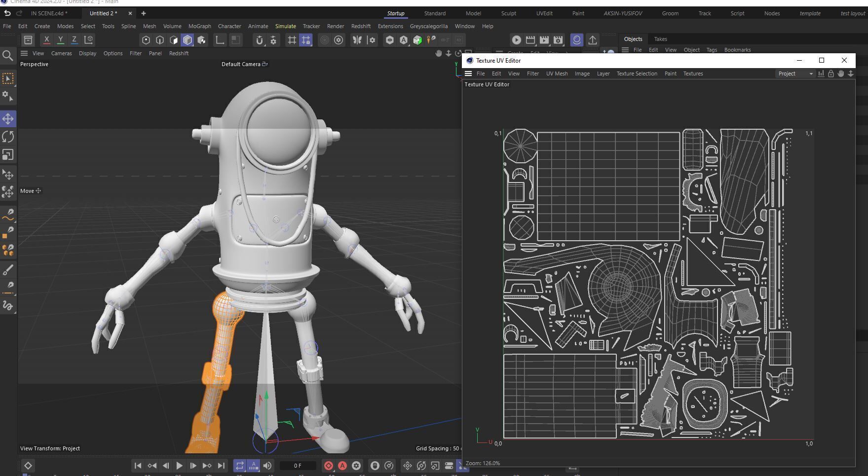The width and height of the screenshot is (868, 476).
Task: Select the Scale tool
Action: pyautogui.click(x=8, y=155)
